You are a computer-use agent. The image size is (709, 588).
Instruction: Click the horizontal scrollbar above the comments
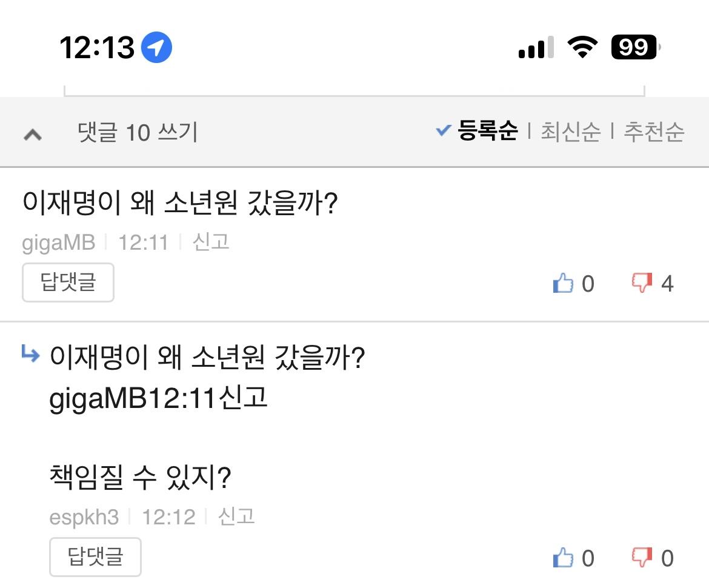click(x=354, y=91)
